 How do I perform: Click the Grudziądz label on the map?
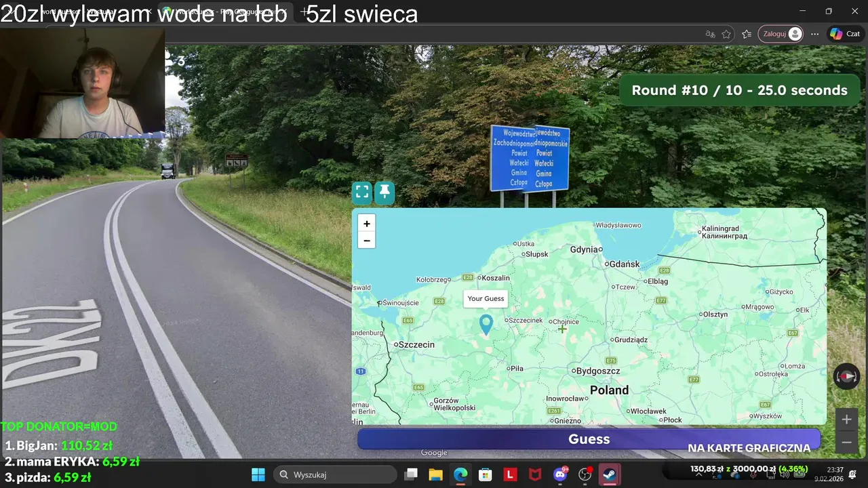pyautogui.click(x=631, y=340)
